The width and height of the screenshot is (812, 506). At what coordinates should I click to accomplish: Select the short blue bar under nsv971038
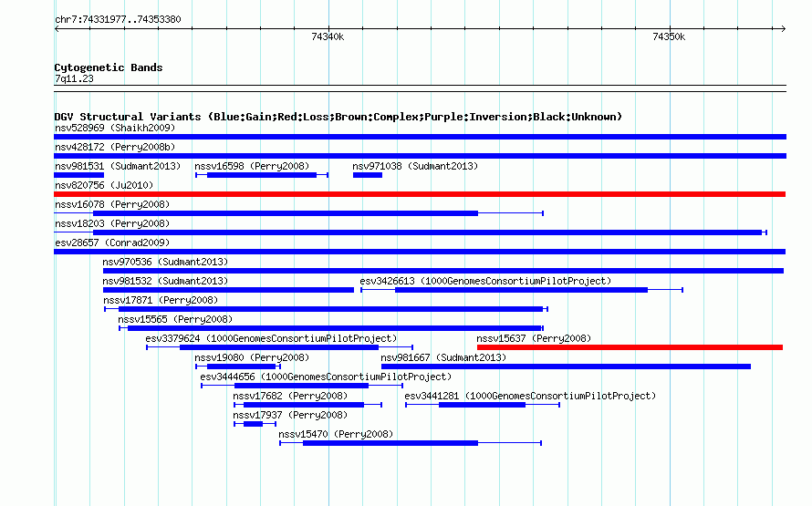pos(368,175)
